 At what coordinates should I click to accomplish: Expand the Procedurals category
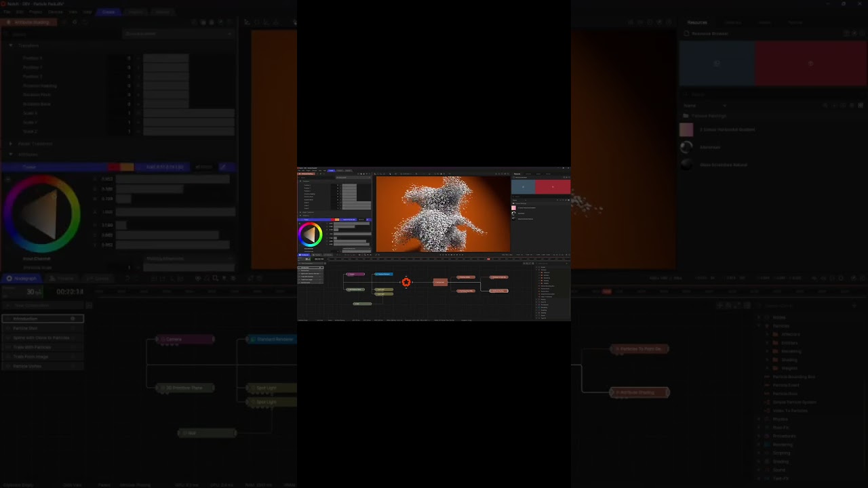(759, 436)
